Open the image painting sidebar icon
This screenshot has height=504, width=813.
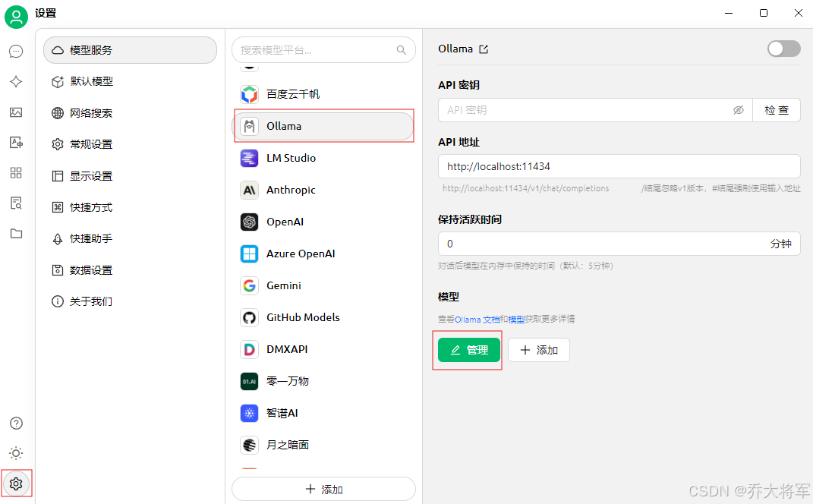point(16,112)
